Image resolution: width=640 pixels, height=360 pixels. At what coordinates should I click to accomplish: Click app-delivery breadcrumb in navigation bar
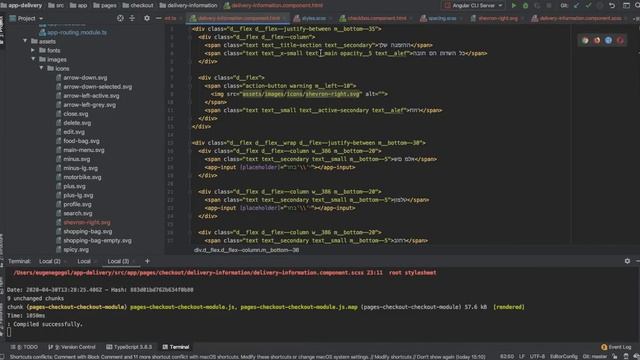click(25, 5)
